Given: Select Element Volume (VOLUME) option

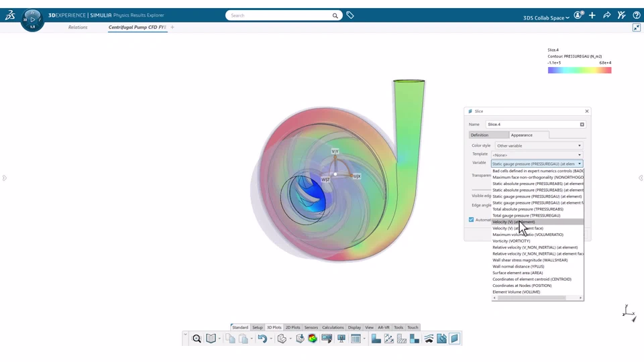Looking at the screenshot, I should coord(537,292).
